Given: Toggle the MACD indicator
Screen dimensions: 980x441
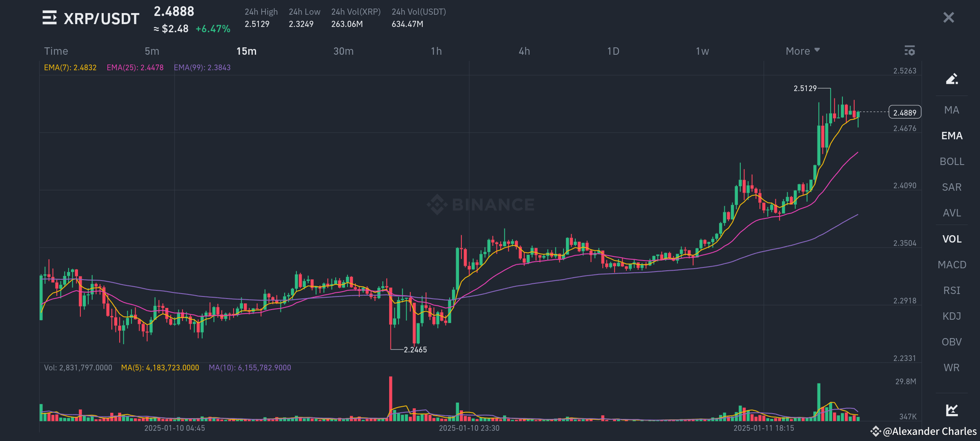Looking at the screenshot, I should click(951, 265).
